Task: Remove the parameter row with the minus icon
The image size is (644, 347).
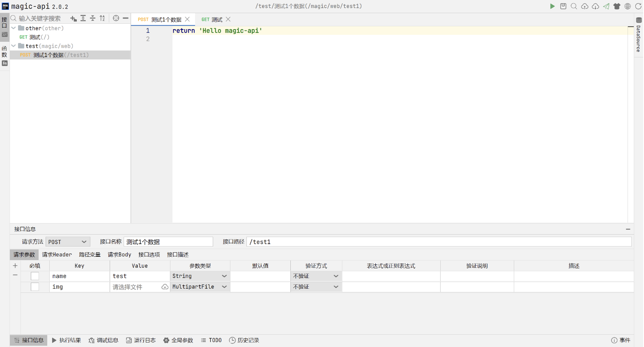Action: click(15, 275)
